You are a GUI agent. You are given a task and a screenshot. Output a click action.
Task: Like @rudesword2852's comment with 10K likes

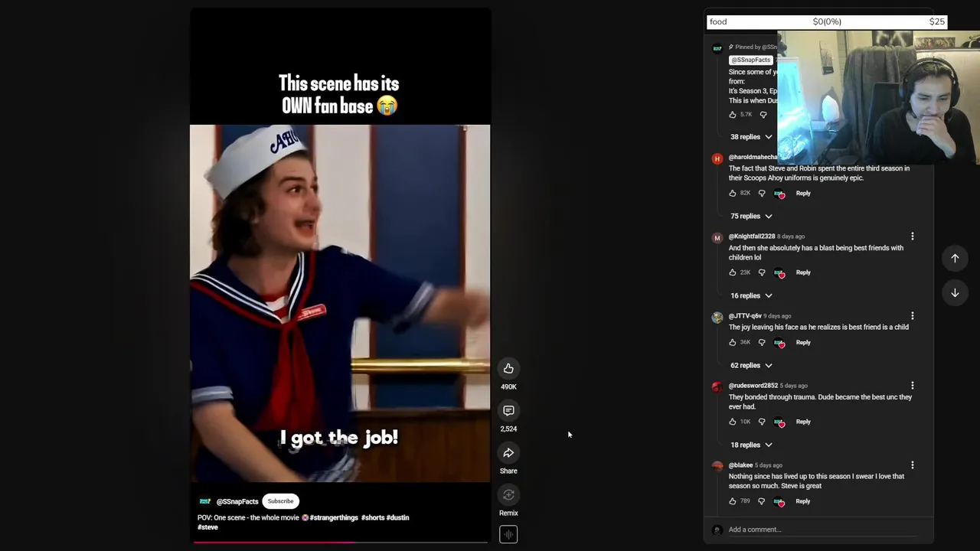[733, 422]
